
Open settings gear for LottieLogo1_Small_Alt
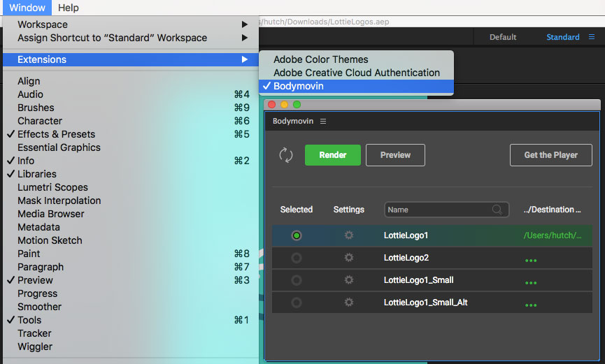click(x=349, y=303)
